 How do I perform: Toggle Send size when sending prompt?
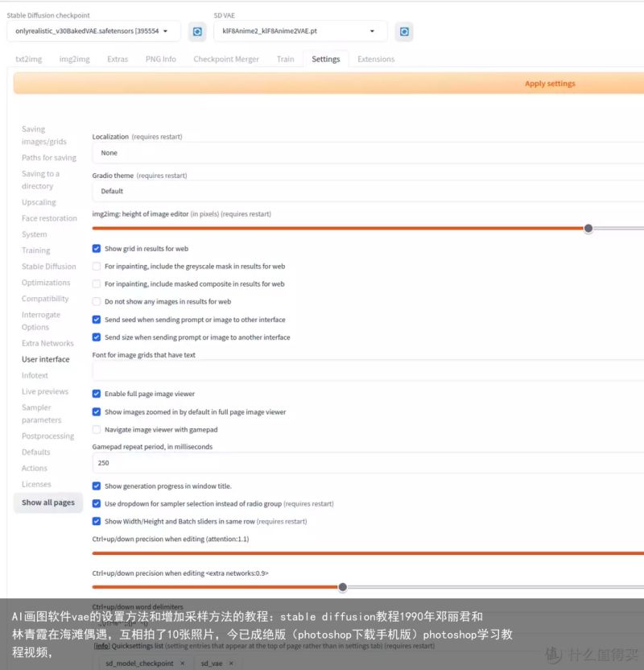point(97,337)
